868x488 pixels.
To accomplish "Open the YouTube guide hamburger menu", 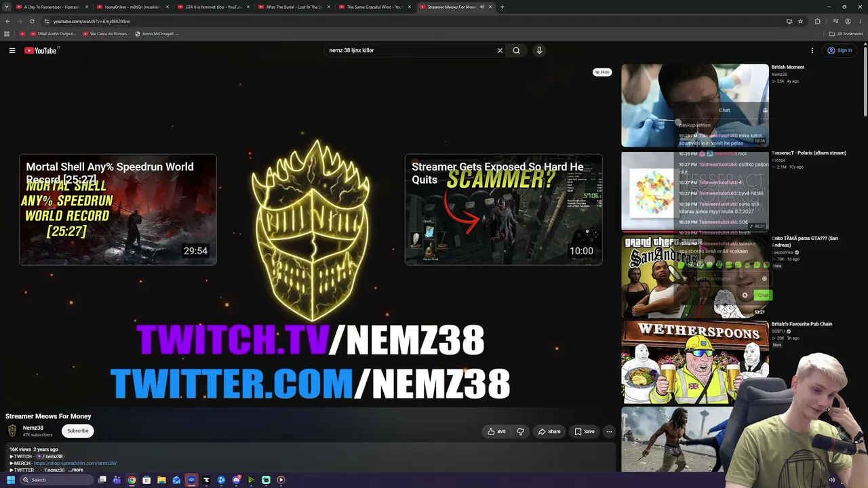I will (x=12, y=50).
